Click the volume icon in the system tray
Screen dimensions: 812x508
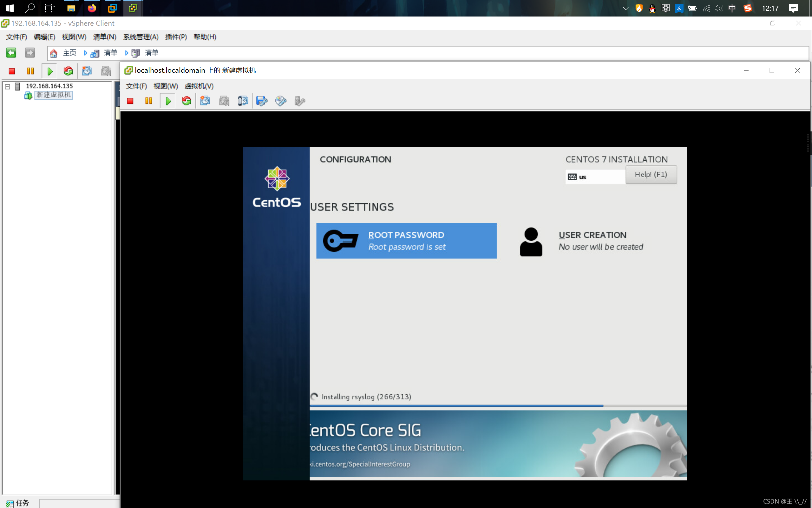(x=718, y=8)
